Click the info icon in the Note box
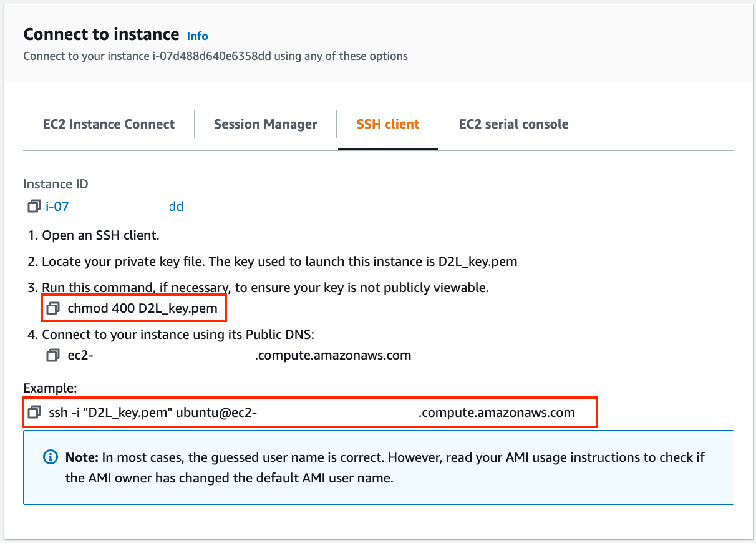 pos(50,457)
